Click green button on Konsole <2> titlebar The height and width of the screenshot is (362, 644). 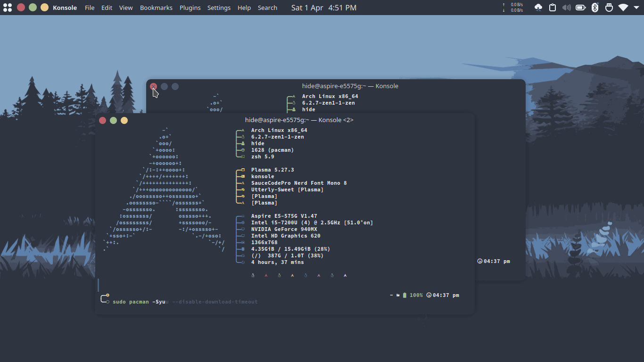113,120
